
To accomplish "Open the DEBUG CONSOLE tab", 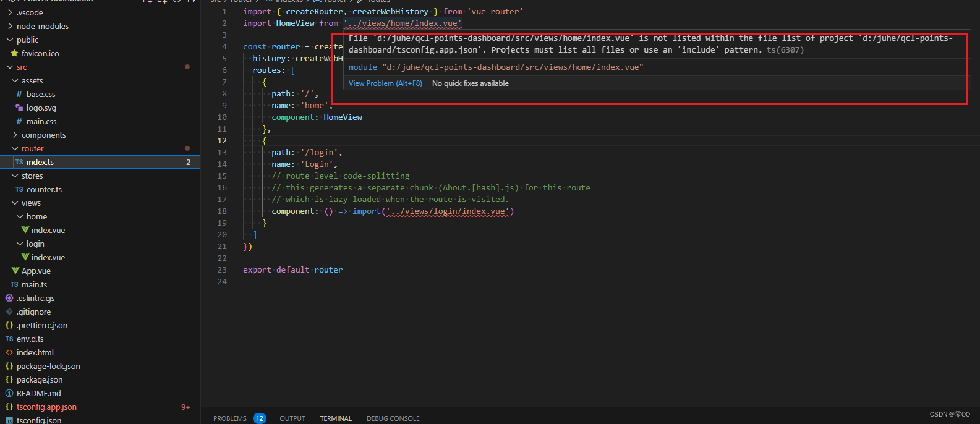I will click(393, 418).
